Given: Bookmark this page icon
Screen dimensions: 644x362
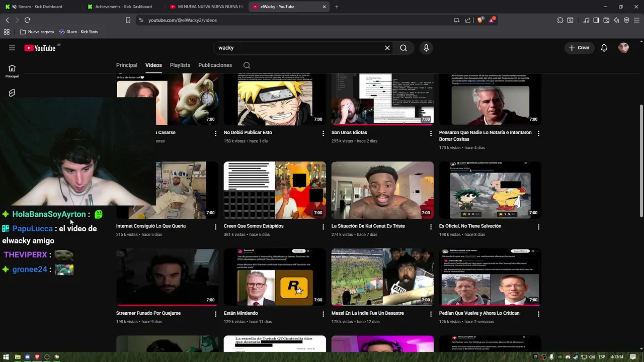Looking at the screenshot, I should 128,20.
